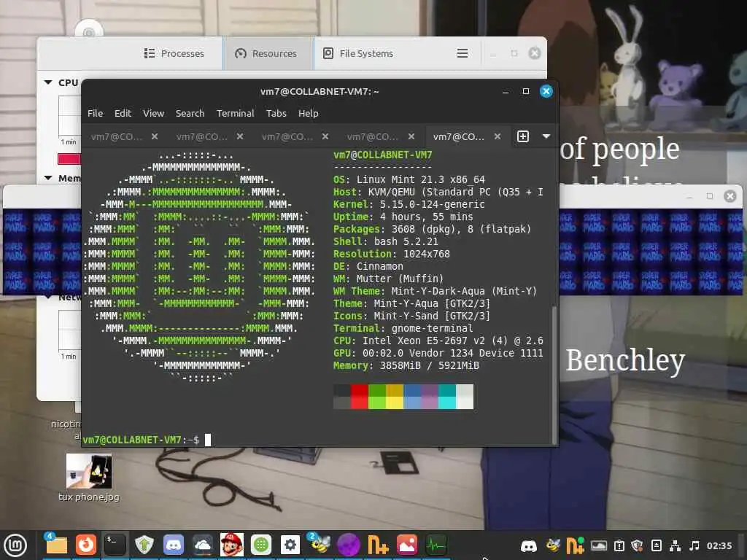
Task: Open the Nicotine+ app in taskbar
Action: pyautogui.click(x=379, y=545)
